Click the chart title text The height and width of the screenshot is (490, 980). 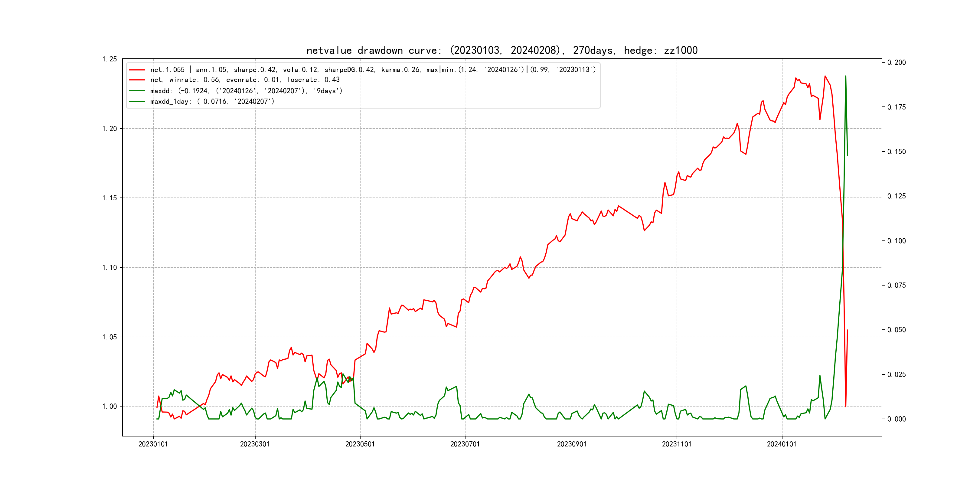(502, 50)
